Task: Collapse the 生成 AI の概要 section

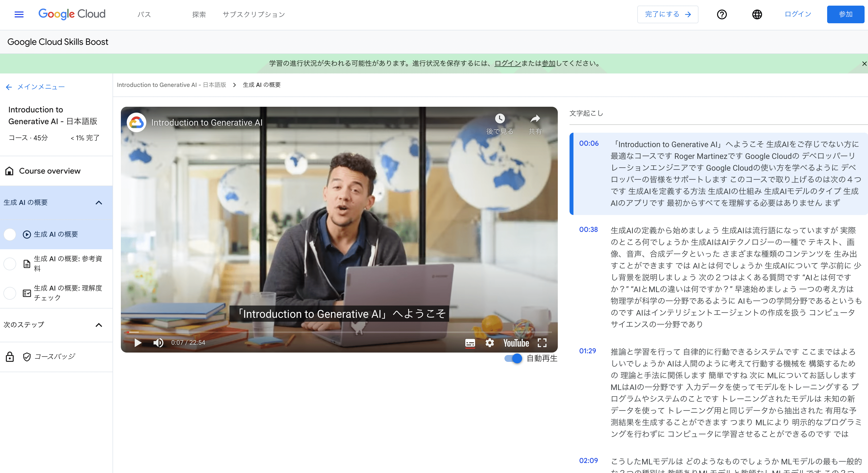Action: (99, 203)
